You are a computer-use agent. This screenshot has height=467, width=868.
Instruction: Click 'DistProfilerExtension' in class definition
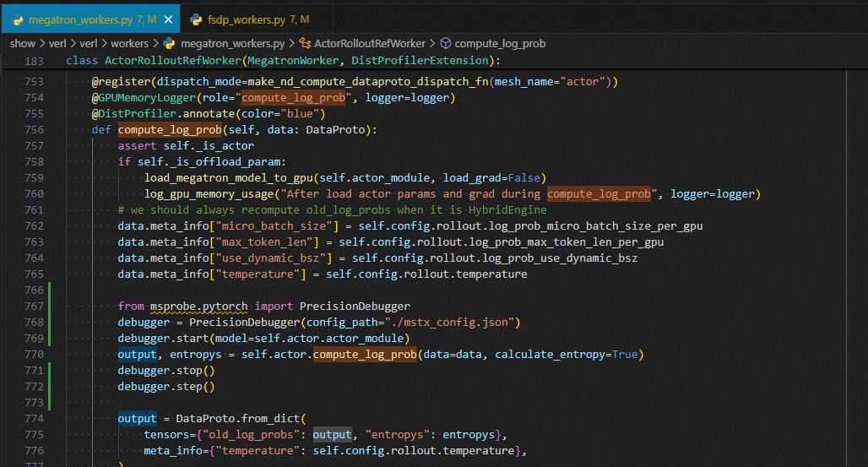pyautogui.click(x=420, y=61)
